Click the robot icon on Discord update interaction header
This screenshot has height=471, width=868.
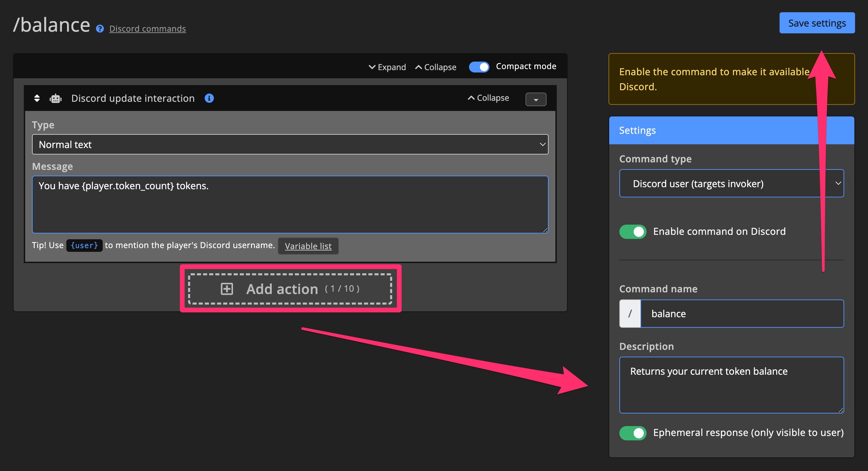pos(55,98)
